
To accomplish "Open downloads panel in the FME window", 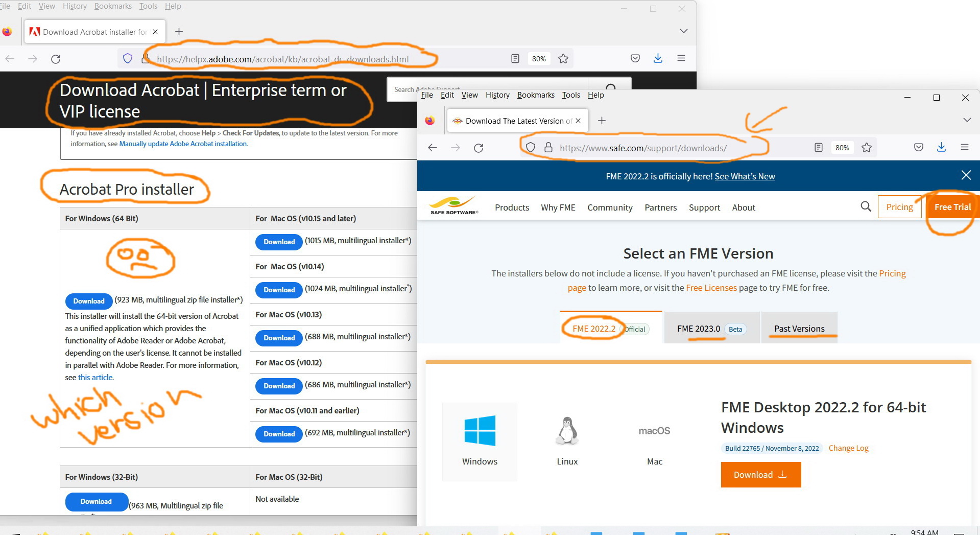I will [941, 147].
